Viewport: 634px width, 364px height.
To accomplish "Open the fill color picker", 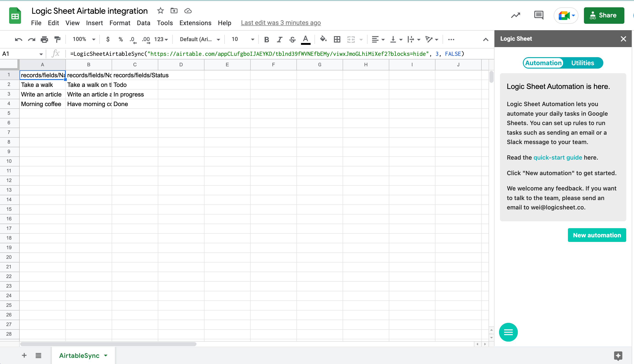I will (323, 39).
